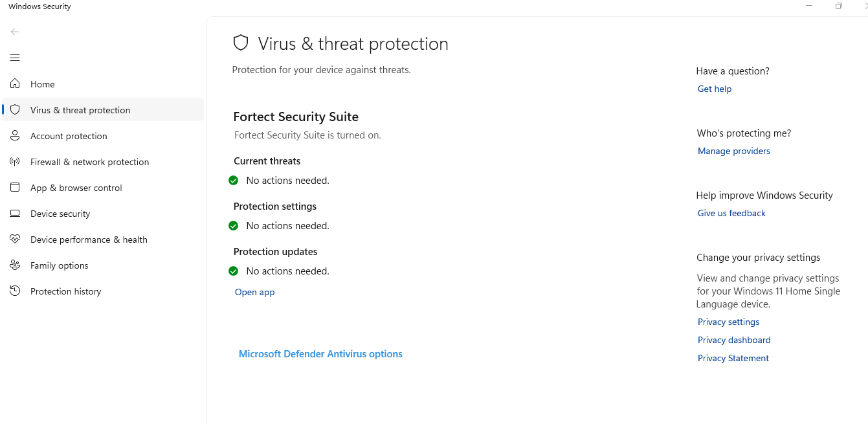Open the Fortect Security Suite app

pos(254,292)
